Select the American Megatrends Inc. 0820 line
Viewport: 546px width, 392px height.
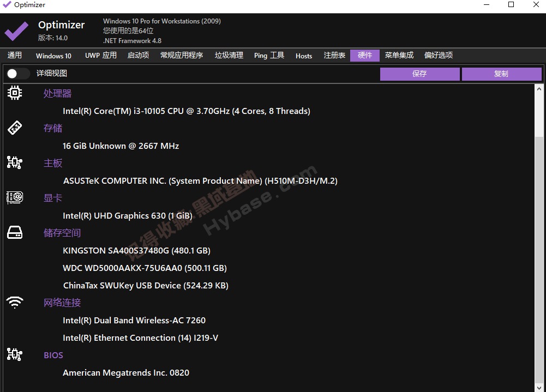coord(126,372)
